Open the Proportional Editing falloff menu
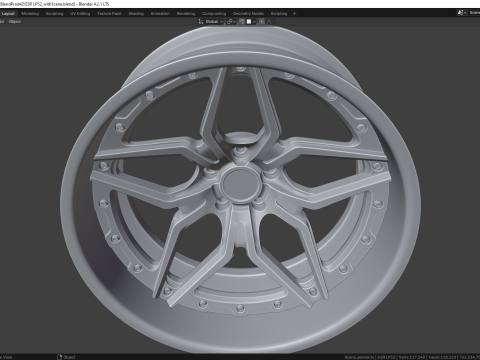 tap(270, 22)
